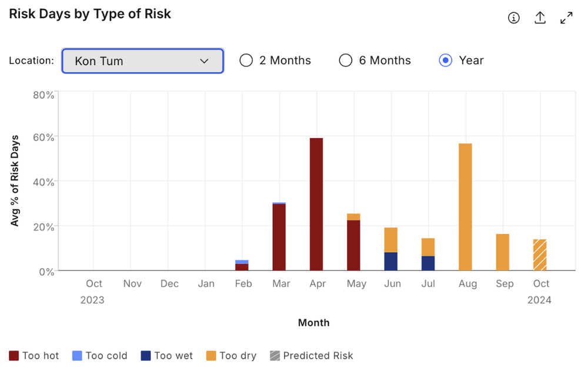Toggle Too wet legend swatch
Viewport: 588px width, 368px height.
tap(146, 356)
